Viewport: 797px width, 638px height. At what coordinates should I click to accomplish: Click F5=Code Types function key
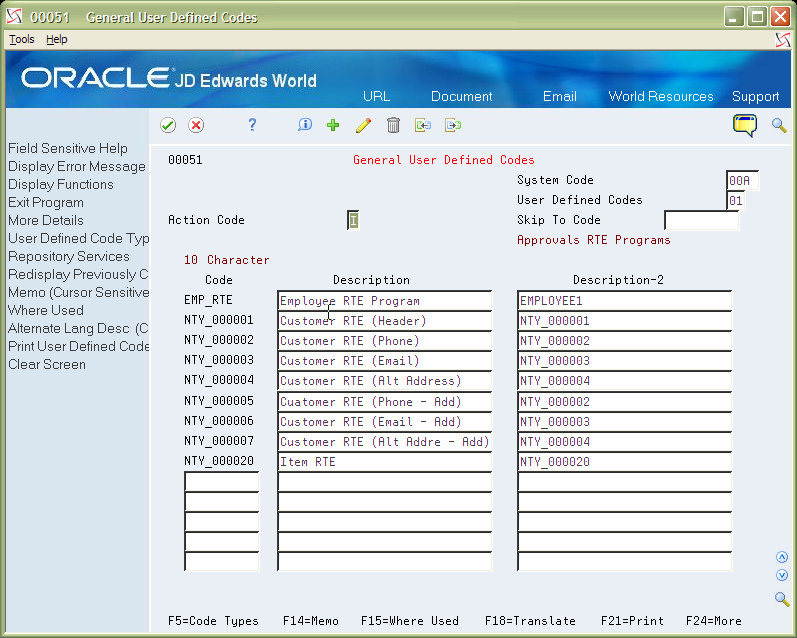click(213, 621)
